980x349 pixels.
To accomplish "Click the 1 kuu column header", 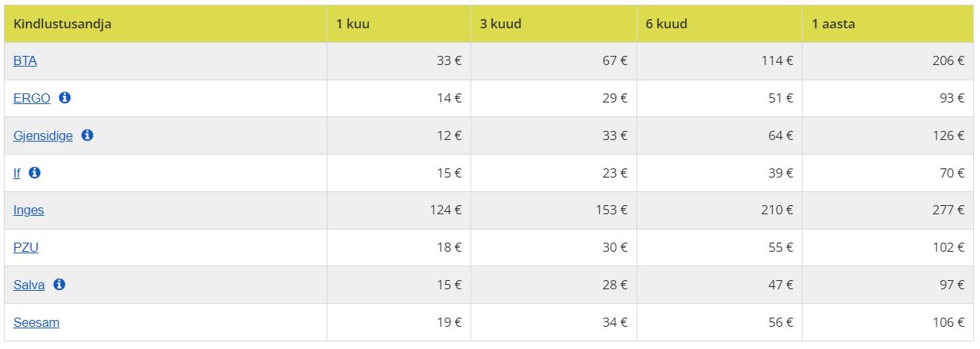I will coord(353,24).
